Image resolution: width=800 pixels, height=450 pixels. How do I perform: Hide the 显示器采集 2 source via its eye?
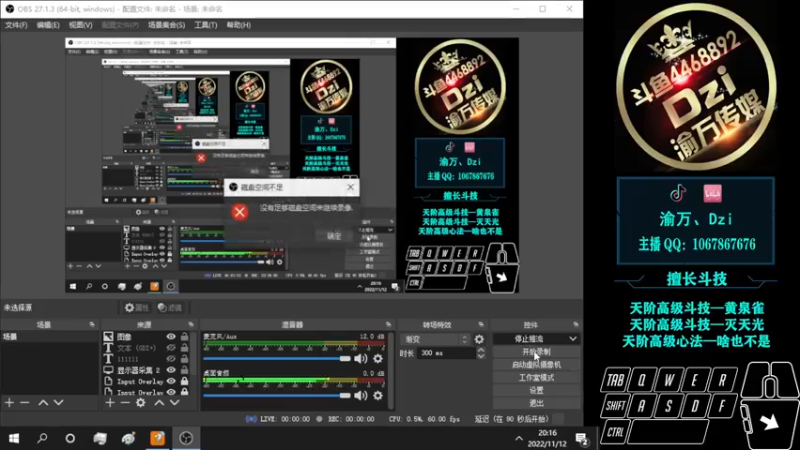pyautogui.click(x=171, y=370)
